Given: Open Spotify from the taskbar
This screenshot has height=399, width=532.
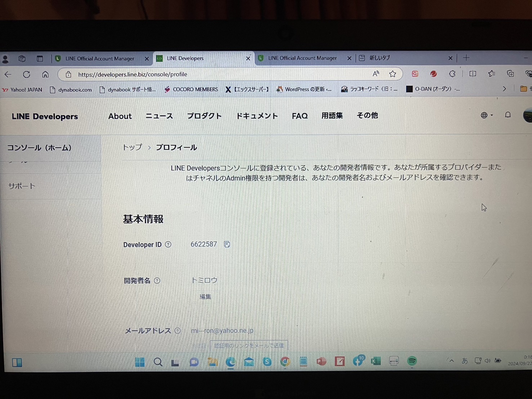Looking at the screenshot, I should click(x=412, y=361).
